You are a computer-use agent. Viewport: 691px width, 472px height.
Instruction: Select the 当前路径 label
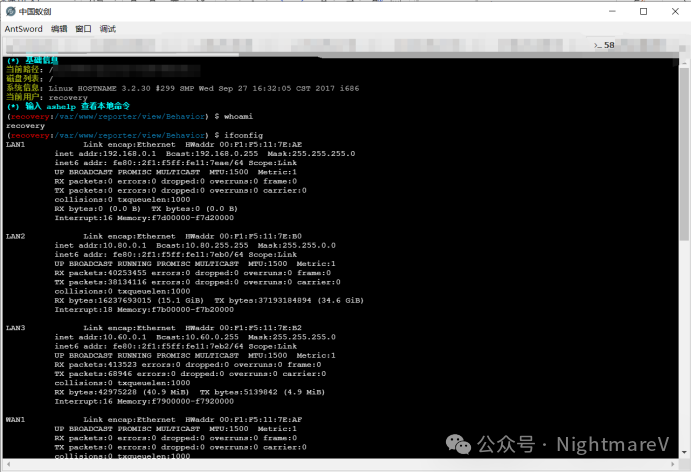[25, 70]
